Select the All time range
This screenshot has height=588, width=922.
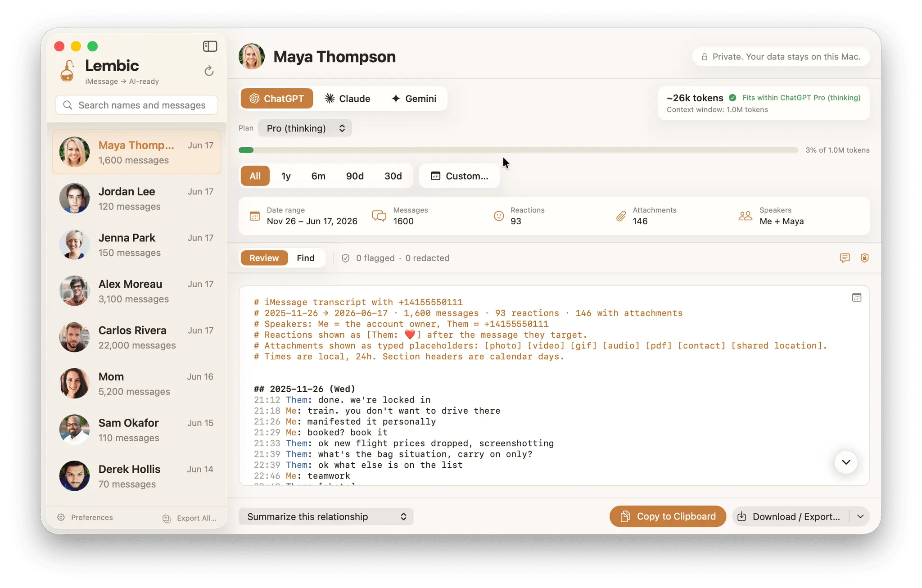255,176
